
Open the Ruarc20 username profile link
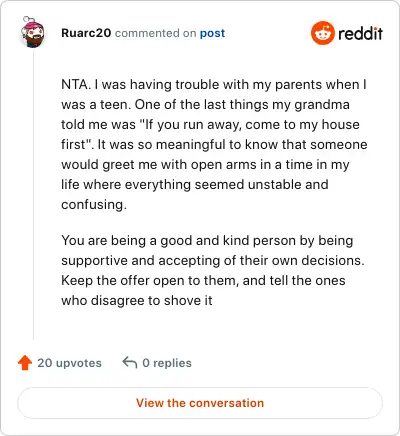[86, 33]
